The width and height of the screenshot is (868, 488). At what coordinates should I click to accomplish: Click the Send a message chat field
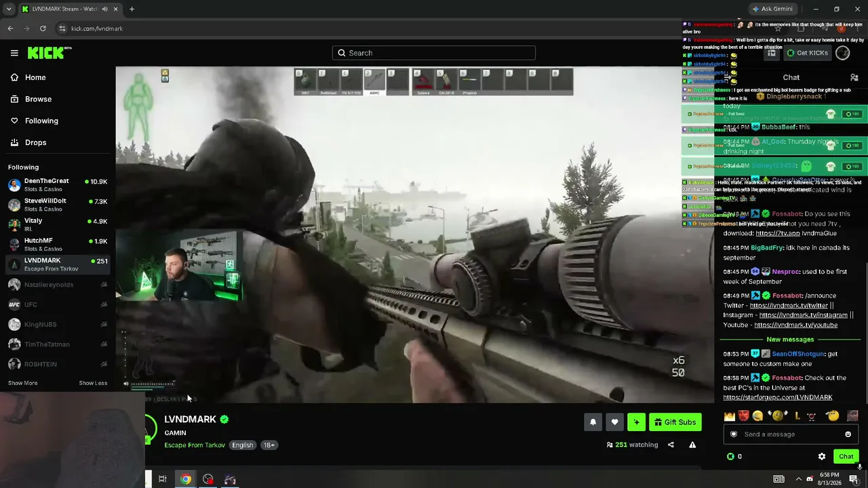(791, 434)
